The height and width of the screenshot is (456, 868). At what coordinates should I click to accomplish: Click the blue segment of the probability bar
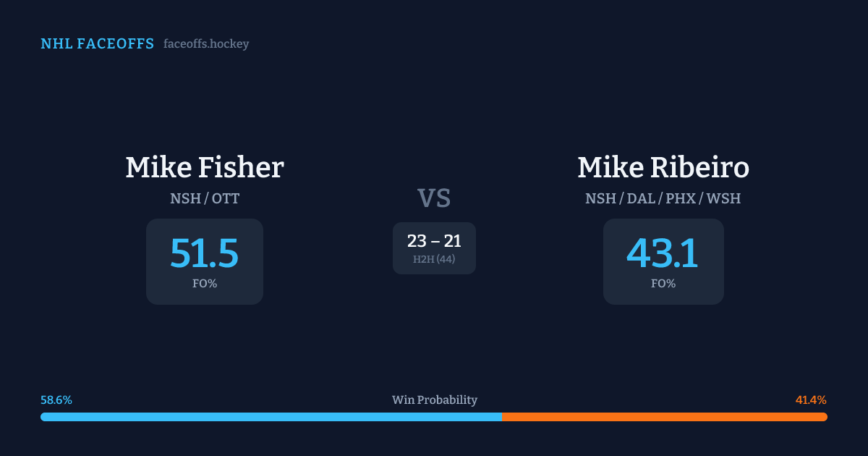click(271, 417)
